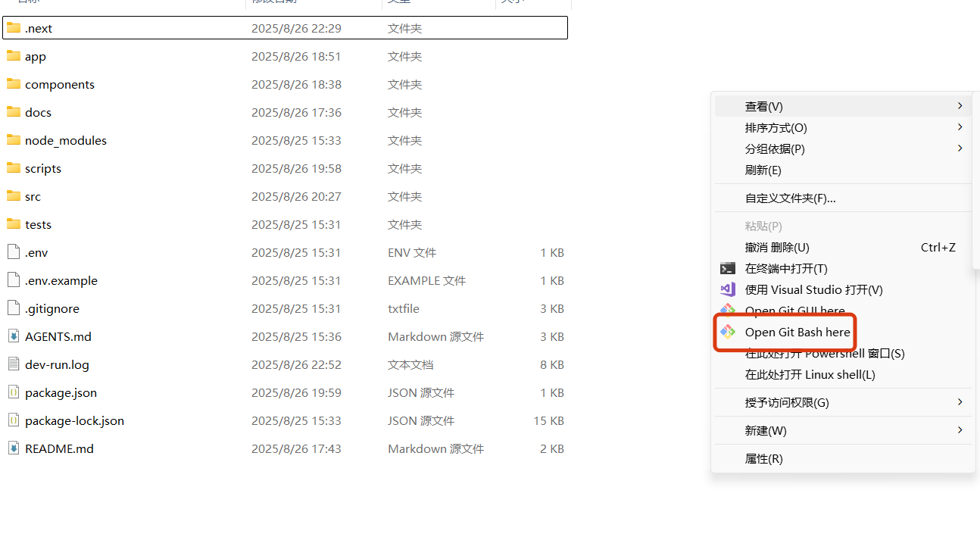Select the package-lock.json file name
980x559 pixels.
tap(74, 420)
